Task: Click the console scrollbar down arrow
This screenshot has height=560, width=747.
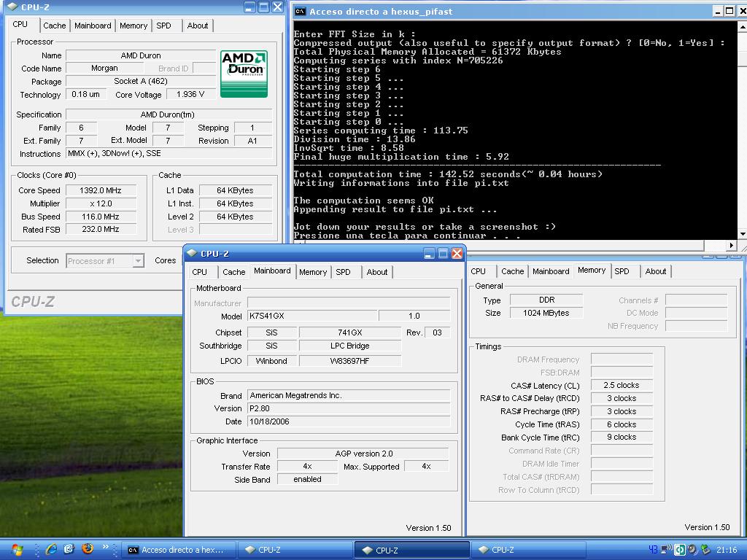Action: (x=742, y=234)
